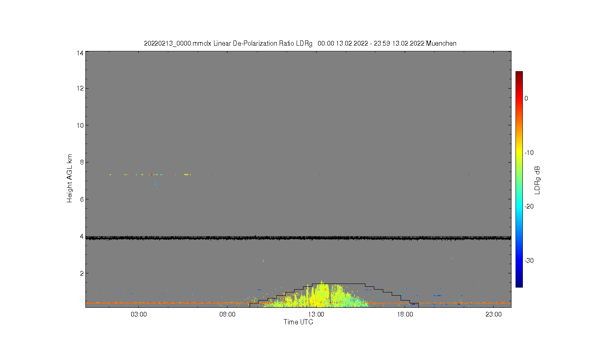The image size is (607, 364).
Task: Click the colorbar value -30
Action: (529, 260)
